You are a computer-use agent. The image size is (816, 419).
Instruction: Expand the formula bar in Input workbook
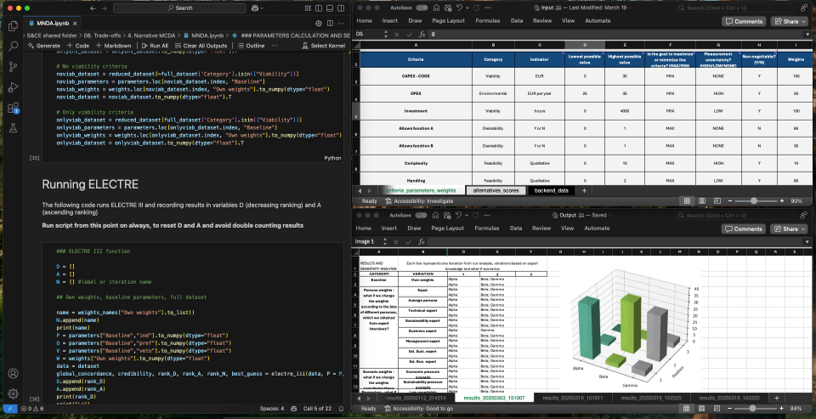[x=808, y=34]
